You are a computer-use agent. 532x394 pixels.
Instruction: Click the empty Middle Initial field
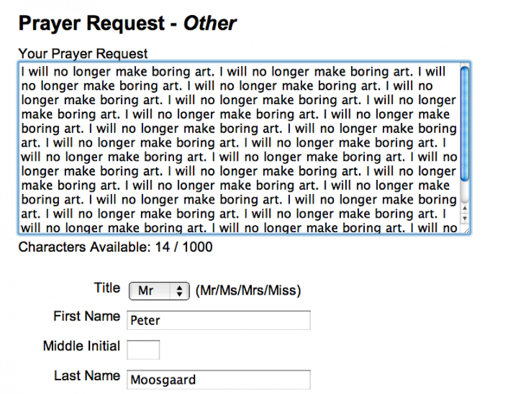[143, 350]
